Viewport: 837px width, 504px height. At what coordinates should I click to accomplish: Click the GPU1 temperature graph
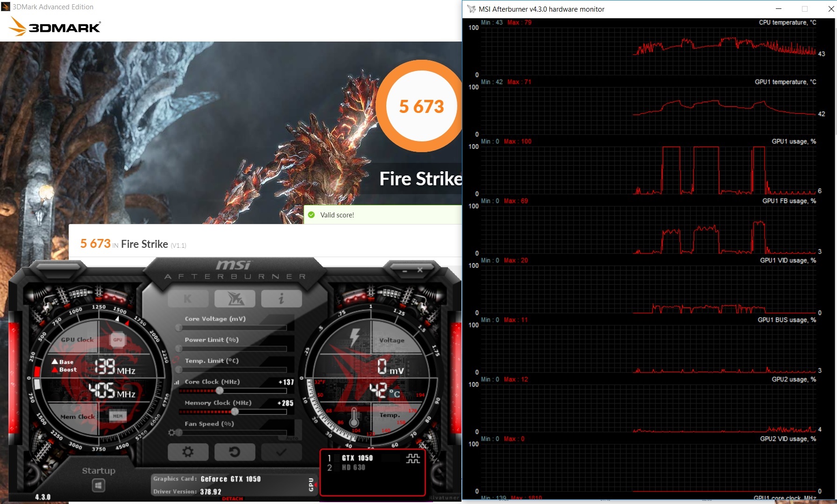click(649, 110)
